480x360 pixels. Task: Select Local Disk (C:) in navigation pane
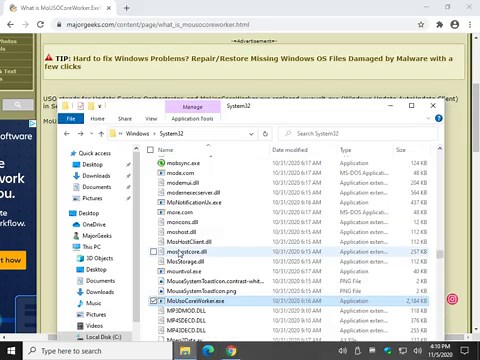(x=103, y=337)
